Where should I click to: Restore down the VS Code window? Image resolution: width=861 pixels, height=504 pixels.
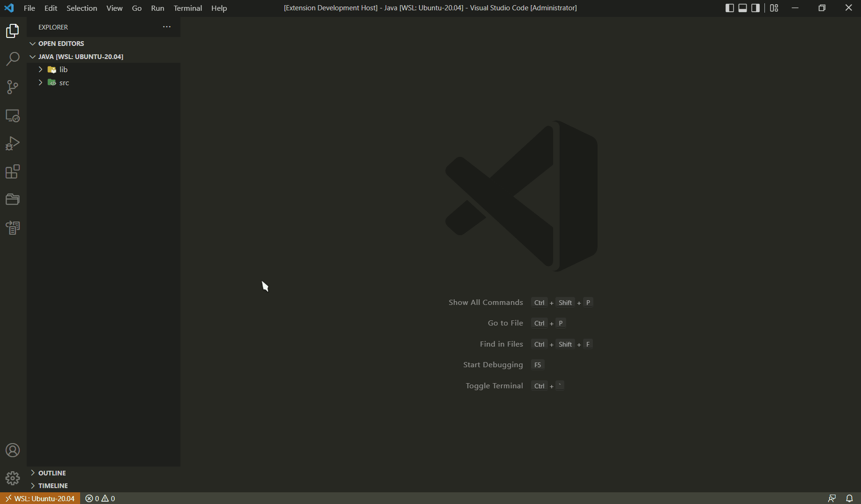pyautogui.click(x=822, y=8)
